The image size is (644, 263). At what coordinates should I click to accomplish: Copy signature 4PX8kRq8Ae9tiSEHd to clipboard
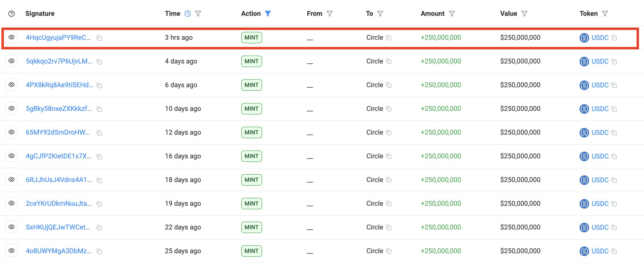pos(99,86)
